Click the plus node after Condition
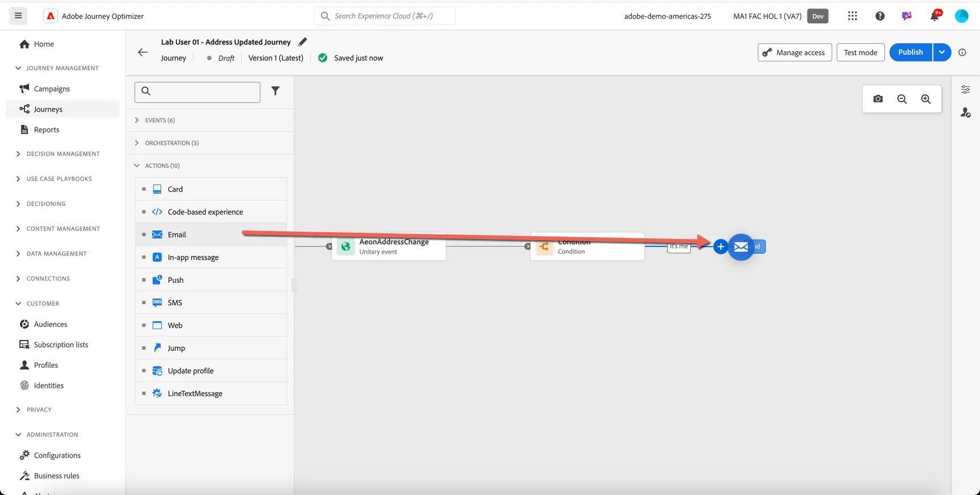The image size is (980, 495). [720, 246]
